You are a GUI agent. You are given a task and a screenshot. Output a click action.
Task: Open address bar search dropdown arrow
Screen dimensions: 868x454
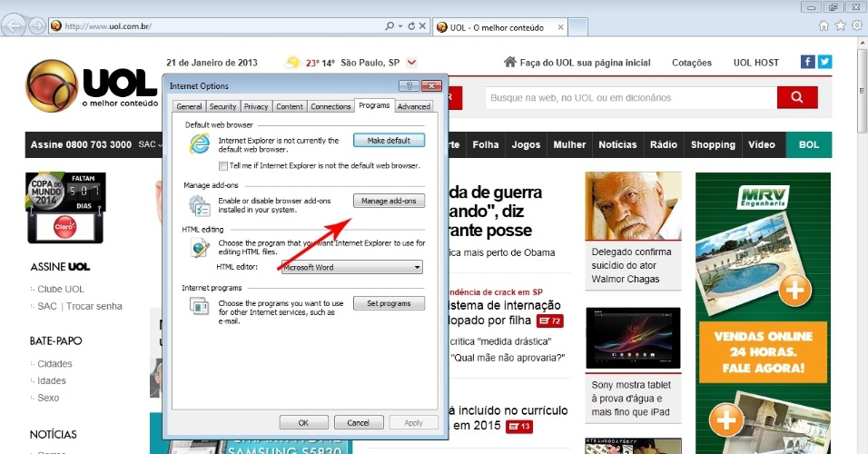(x=400, y=26)
